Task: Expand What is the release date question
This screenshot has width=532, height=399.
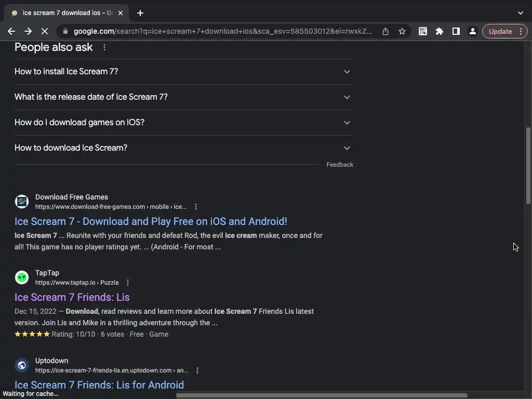Action: tap(183, 97)
